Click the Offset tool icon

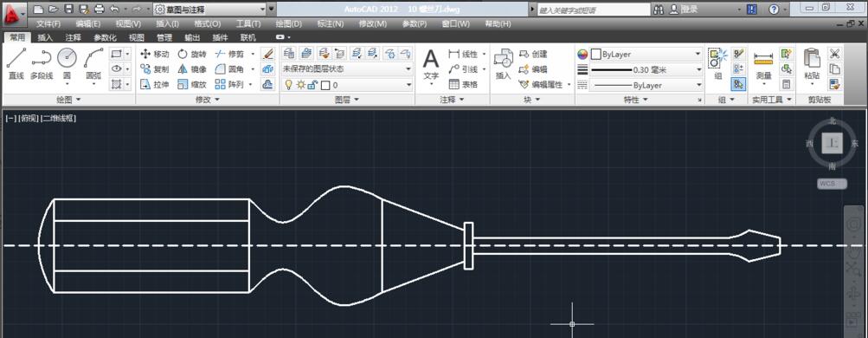point(268,84)
